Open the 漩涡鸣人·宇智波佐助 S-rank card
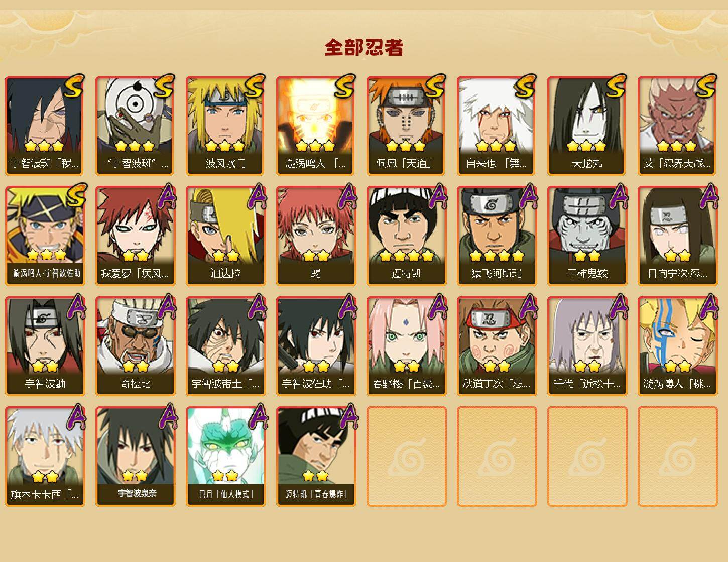 [x=45, y=236]
